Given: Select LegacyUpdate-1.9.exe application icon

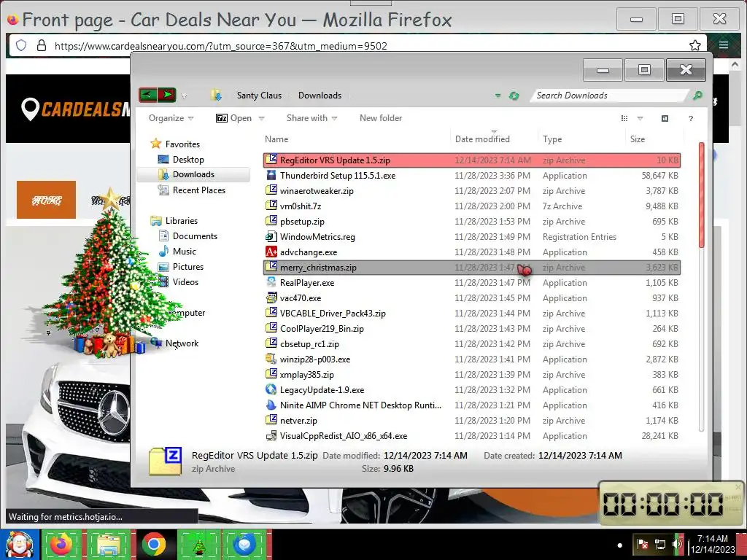Looking at the screenshot, I should point(271,389).
